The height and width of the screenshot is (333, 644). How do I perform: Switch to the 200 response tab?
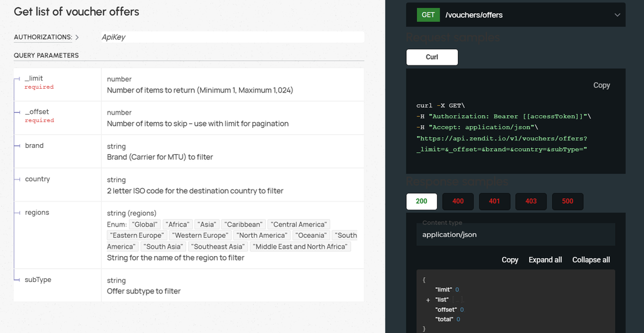[421, 201]
